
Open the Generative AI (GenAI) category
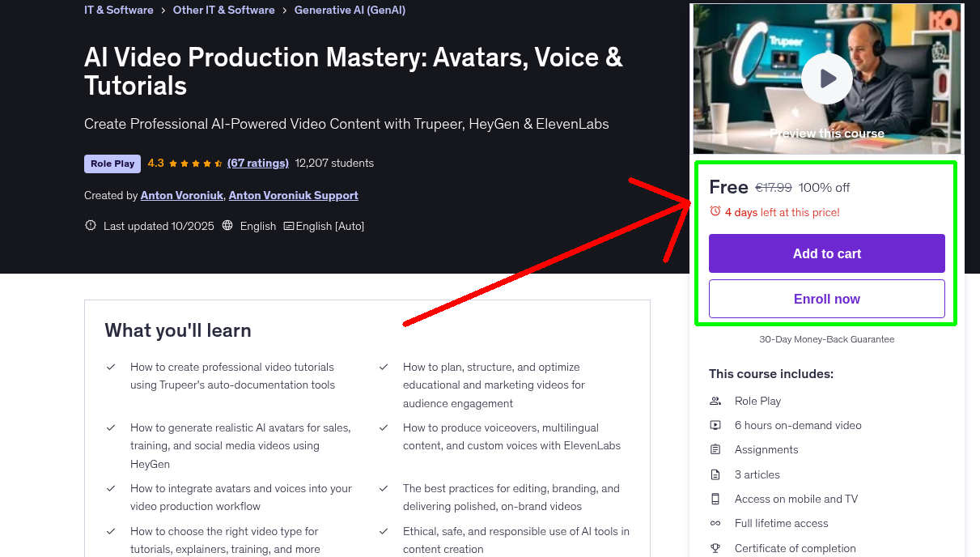[350, 10]
